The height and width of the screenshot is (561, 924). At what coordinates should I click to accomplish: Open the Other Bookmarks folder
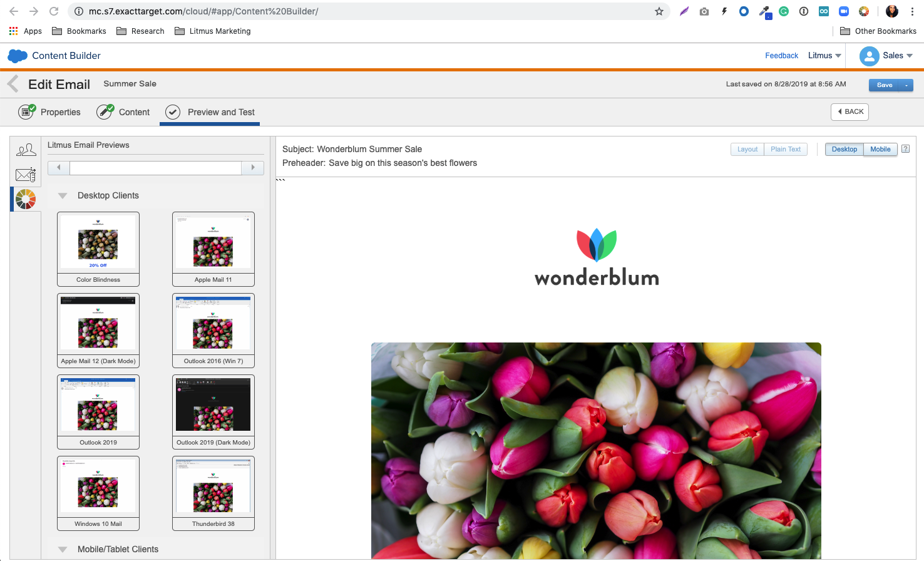(x=878, y=31)
